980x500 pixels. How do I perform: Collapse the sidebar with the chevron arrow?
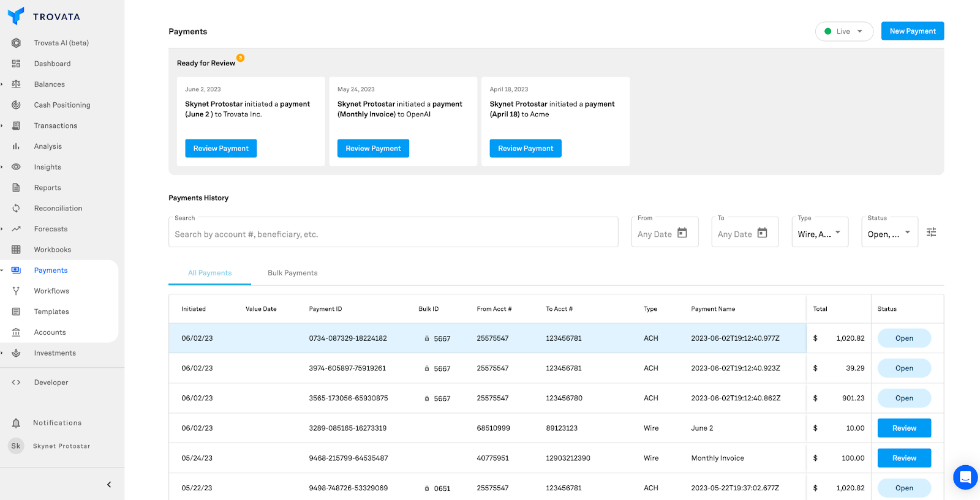click(109, 485)
